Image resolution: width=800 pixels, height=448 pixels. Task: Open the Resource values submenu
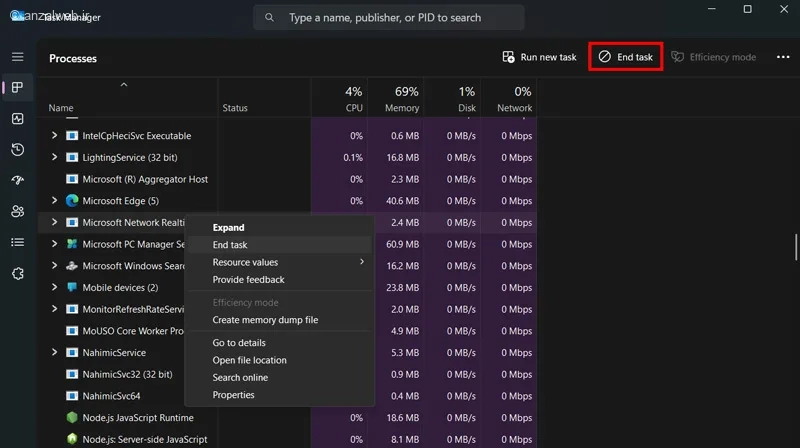tap(280, 262)
